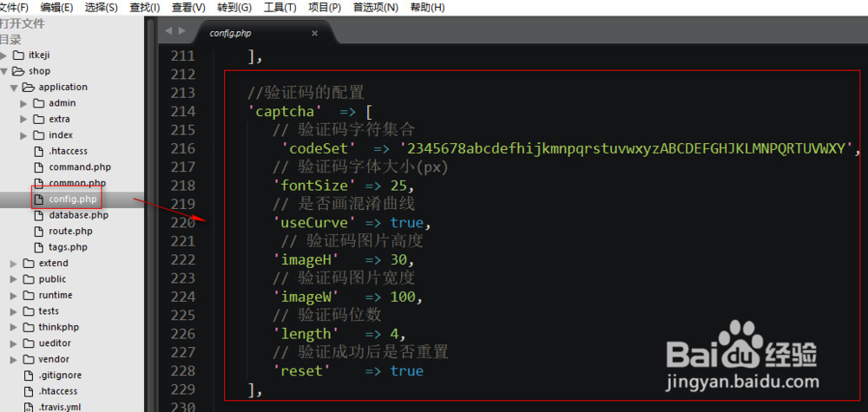Open the 编辑(E) menu
The height and width of the screenshot is (412, 868).
[x=56, y=8]
